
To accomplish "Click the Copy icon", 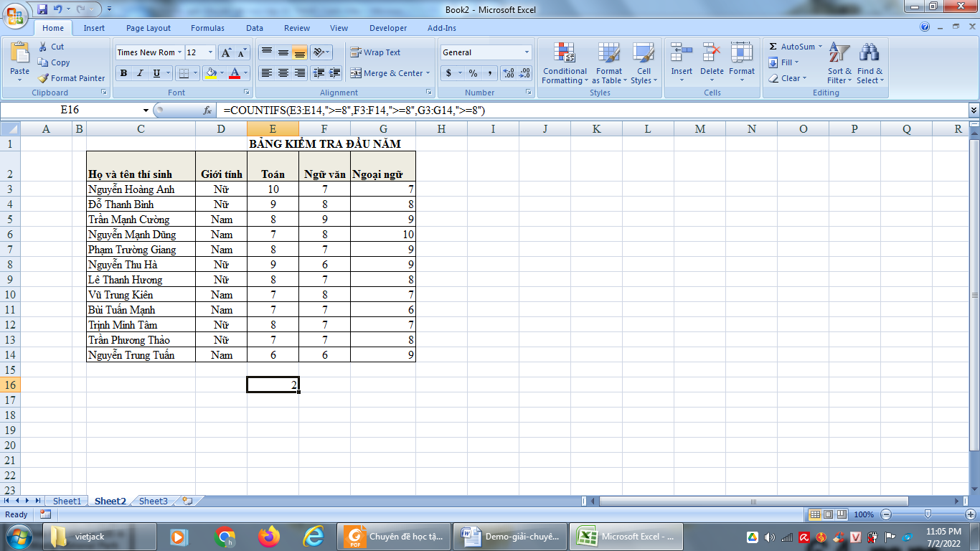I will [x=43, y=62].
